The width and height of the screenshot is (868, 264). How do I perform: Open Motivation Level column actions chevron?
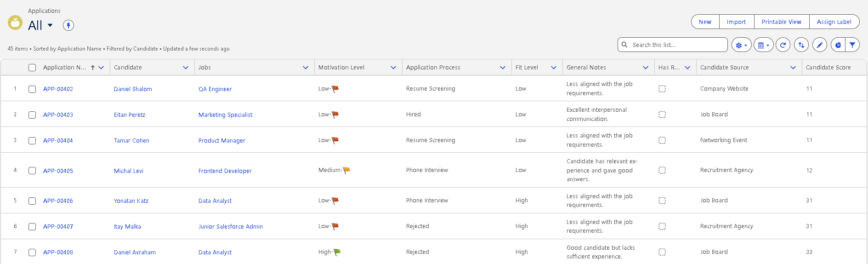(393, 68)
